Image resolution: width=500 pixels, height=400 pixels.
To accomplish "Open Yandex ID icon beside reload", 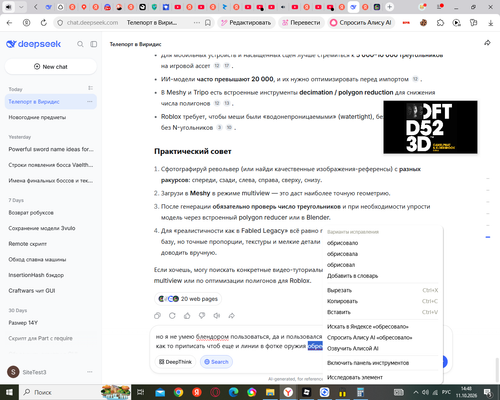I will pyautogui.click(x=26, y=23).
